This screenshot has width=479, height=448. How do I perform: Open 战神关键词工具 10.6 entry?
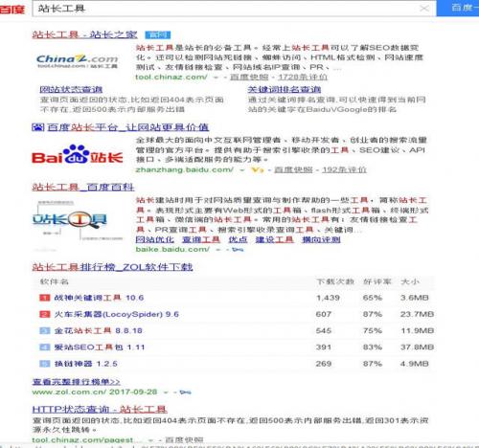tap(99, 298)
